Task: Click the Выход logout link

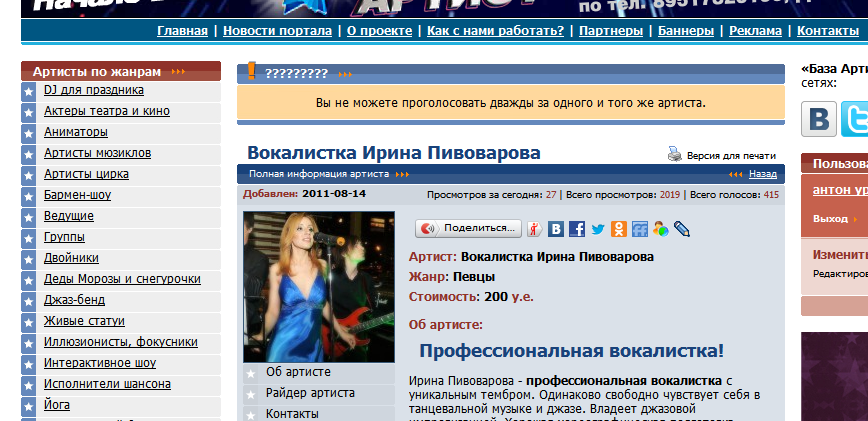Action: click(830, 219)
